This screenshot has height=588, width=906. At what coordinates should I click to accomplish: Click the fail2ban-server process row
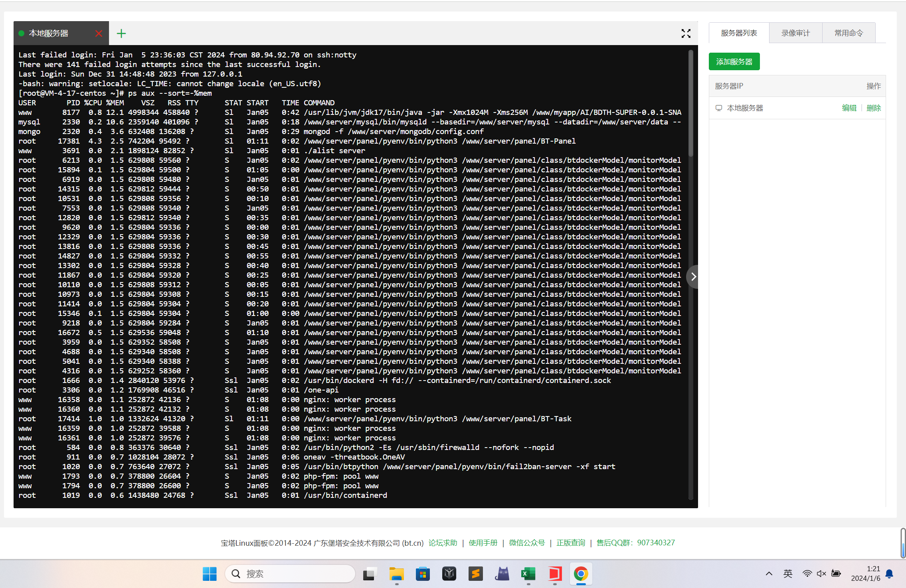pos(317,467)
